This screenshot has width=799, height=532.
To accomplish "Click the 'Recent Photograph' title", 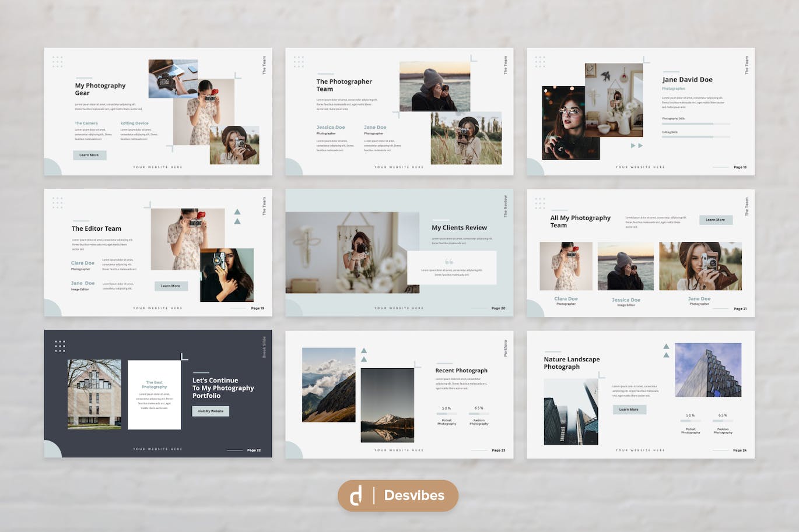I will [x=461, y=370].
